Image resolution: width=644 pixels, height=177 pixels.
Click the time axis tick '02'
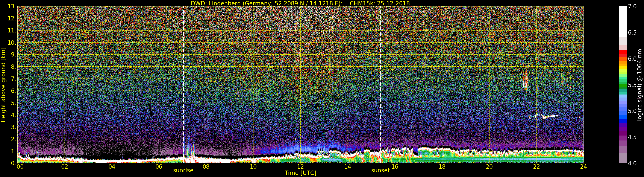[x=65, y=166]
